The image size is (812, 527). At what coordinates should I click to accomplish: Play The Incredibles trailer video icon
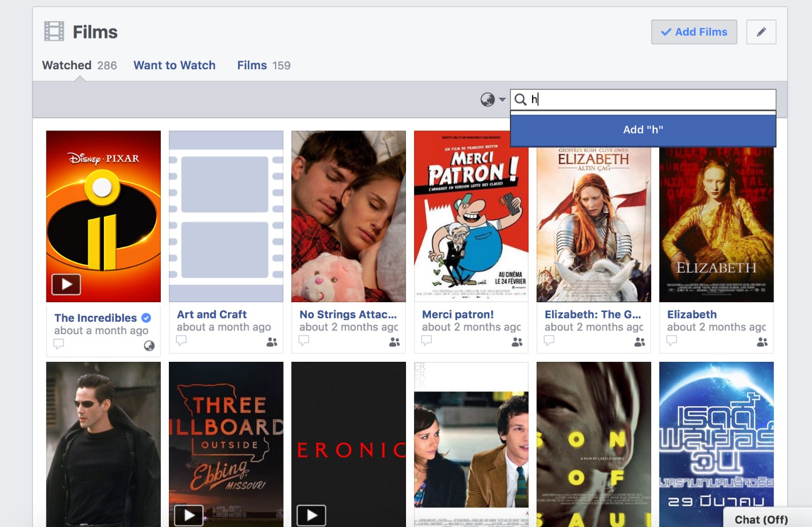(x=66, y=284)
